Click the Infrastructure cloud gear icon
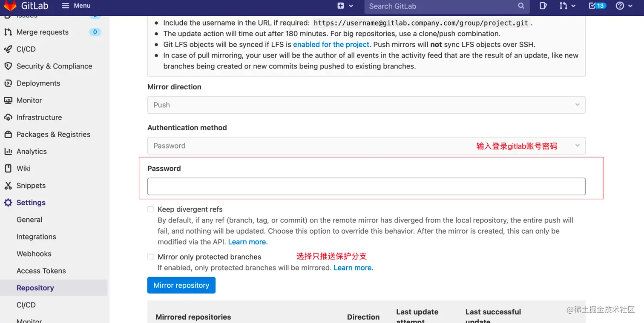The image size is (644, 323). (x=8, y=117)
